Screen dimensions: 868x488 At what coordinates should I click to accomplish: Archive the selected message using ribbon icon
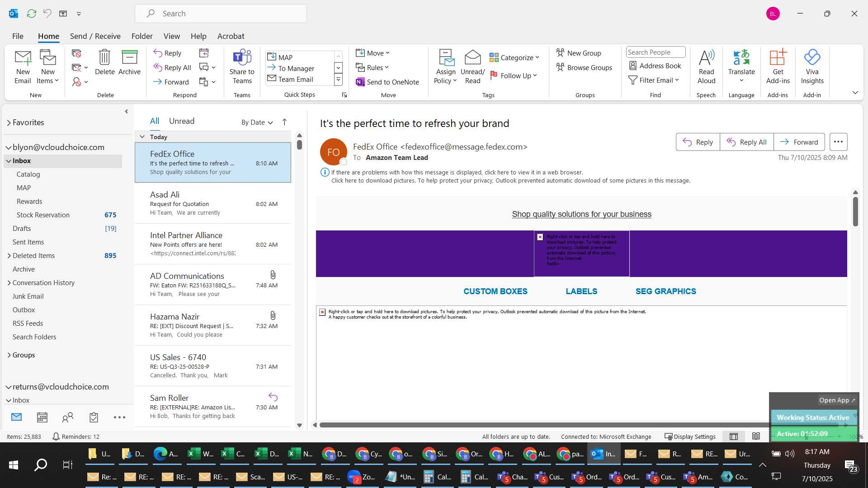point(129,62)
